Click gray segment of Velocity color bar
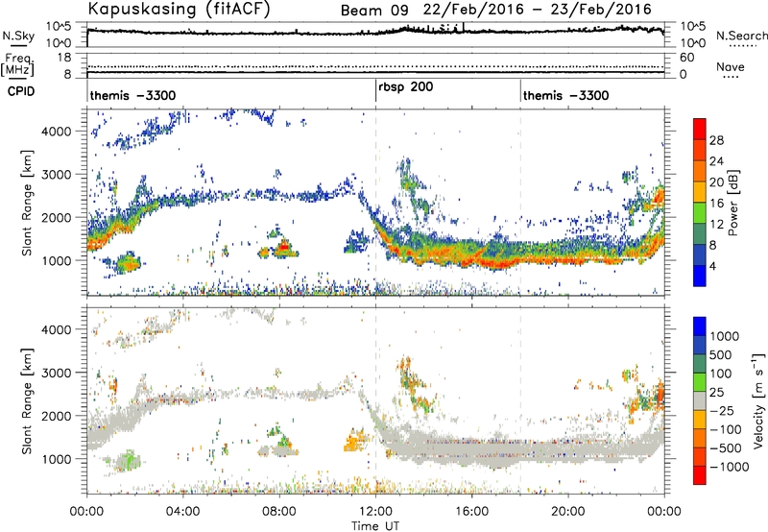This screenshot has height=532, width=768. click(x=700, y=400)
